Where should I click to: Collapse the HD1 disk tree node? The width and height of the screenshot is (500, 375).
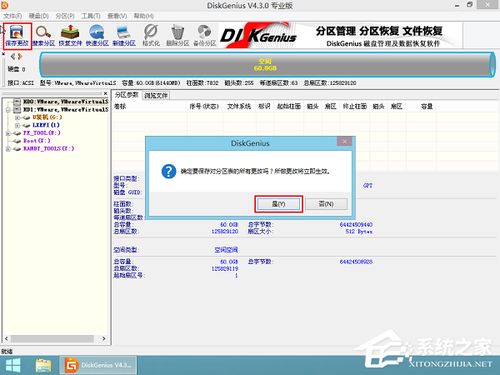click(x=8, y=109)
